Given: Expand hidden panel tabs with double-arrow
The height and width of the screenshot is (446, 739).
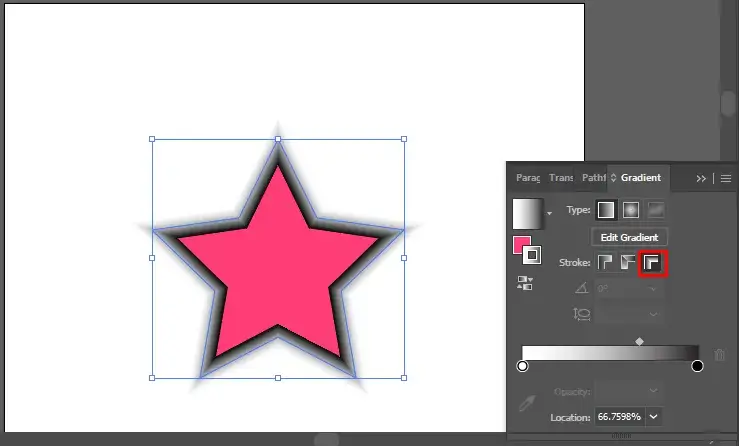Looking at the screenshot, I should (701, 178).
